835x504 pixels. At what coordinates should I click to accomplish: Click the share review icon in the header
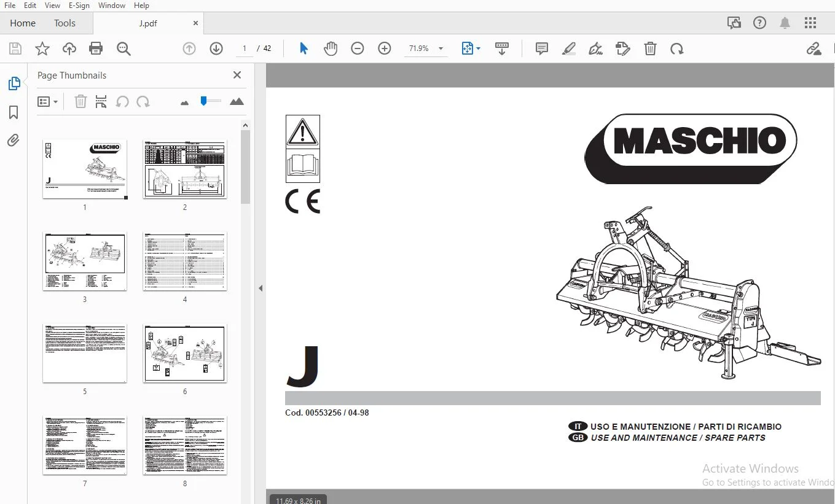click(x=734, y=23)
